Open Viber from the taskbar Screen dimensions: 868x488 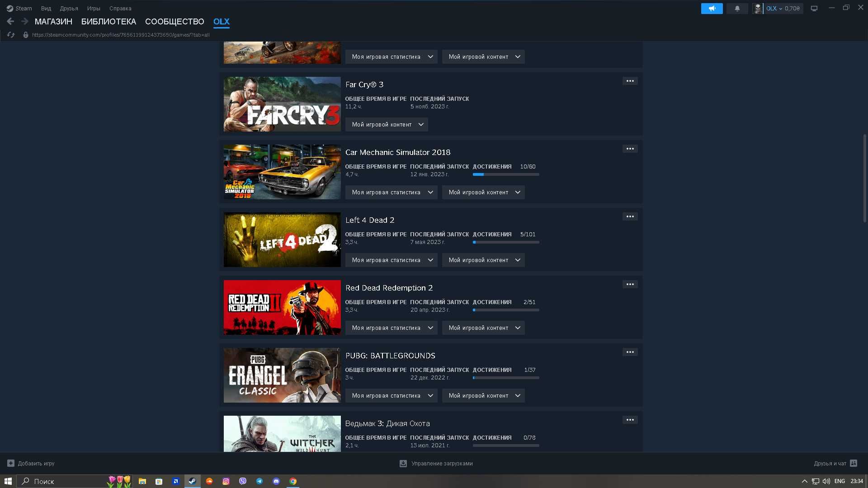pos(243,481)
